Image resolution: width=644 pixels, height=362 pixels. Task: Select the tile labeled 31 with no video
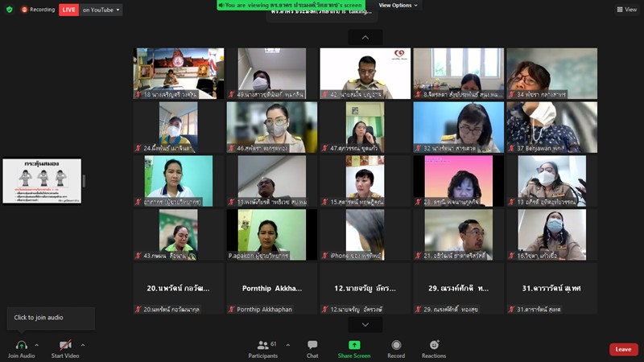pos(552,289)
